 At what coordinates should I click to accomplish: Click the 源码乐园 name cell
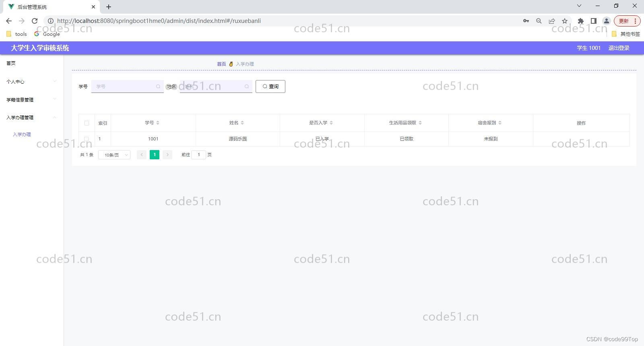pyautogui.click(x=238, y=139)
